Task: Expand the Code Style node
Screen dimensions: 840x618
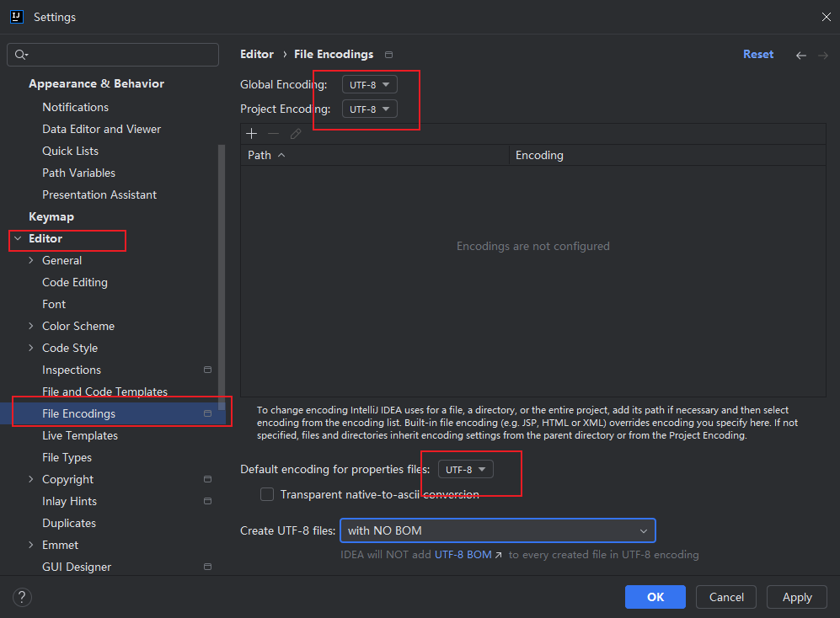Action: pyautogui.click(x=30, y=348)
